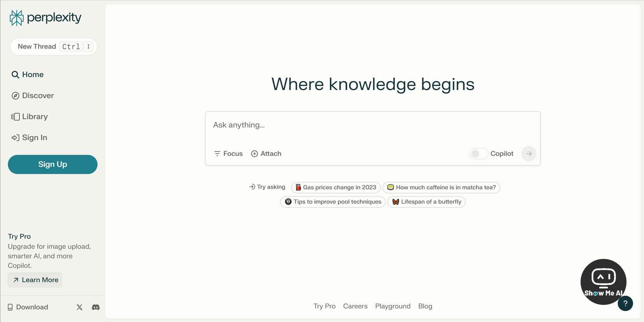Select 'Gas prices change in 2023' suggestion
644x322 pixels.
pos(336,188)
